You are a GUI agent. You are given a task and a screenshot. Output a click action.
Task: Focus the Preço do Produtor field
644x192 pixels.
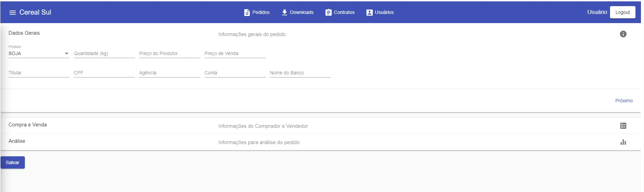point(169,53)
